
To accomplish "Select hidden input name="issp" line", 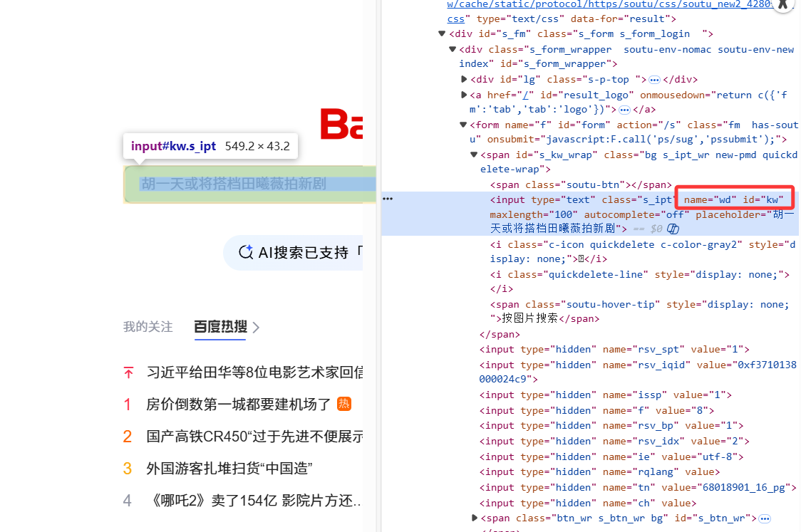I will point(605,395).
